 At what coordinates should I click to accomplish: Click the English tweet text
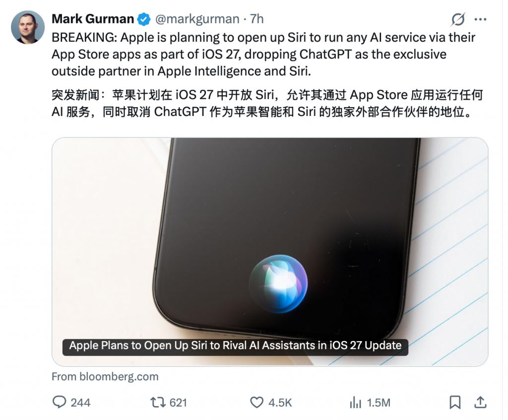tap(263, 55)
